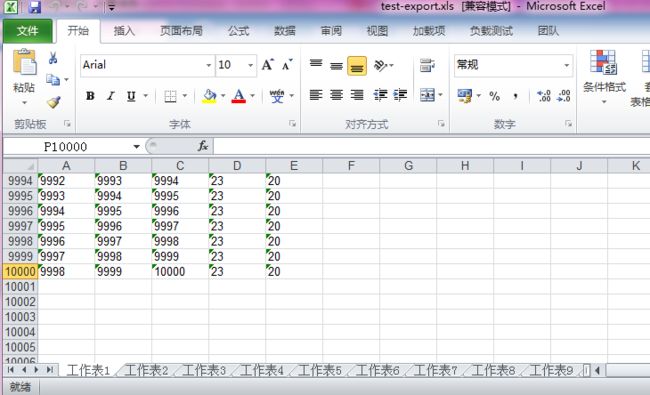
Task: Switch to the 数据 tab
Action: pyautogui.click(x=285, y=31)
